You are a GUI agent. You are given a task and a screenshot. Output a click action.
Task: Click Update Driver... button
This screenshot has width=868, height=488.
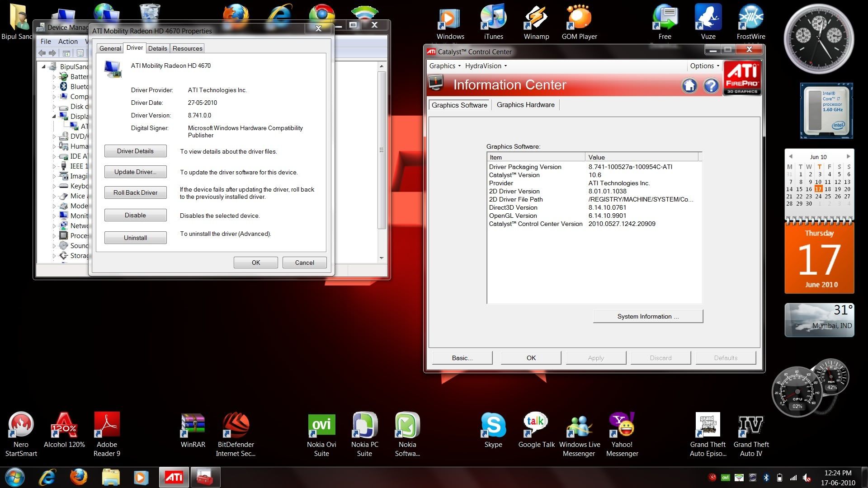point(135,172)
